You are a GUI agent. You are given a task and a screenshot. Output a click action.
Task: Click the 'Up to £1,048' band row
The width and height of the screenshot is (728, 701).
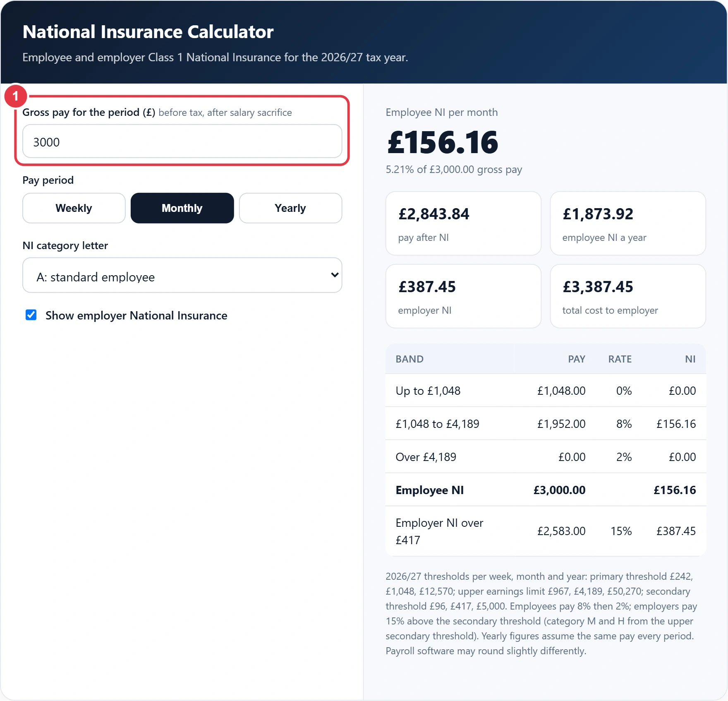[546, 391]
